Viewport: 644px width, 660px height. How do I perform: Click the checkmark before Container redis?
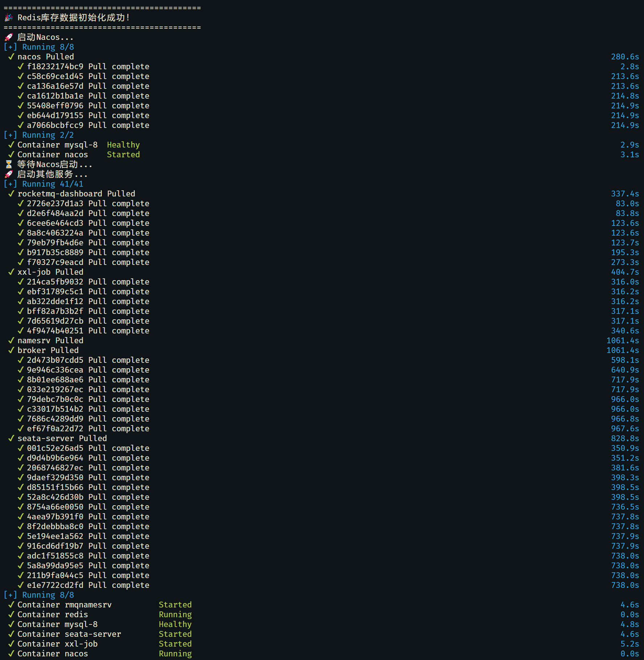11,614
